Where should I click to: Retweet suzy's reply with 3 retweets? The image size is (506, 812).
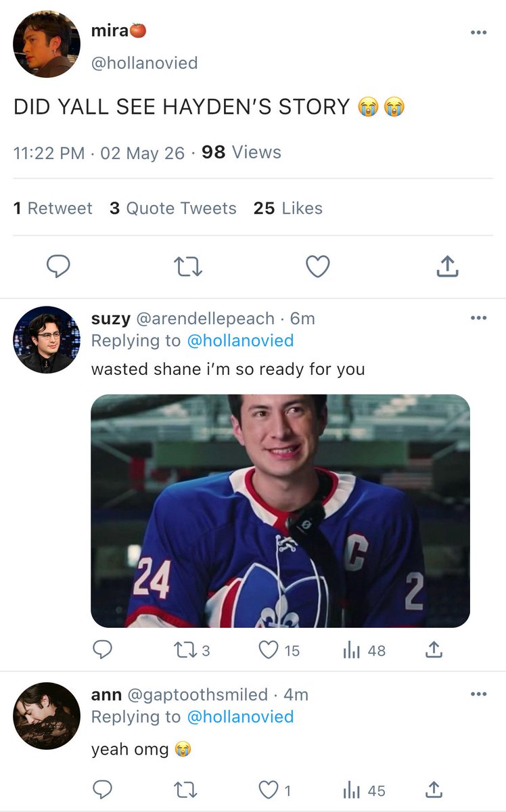click(x=192, y=650)
